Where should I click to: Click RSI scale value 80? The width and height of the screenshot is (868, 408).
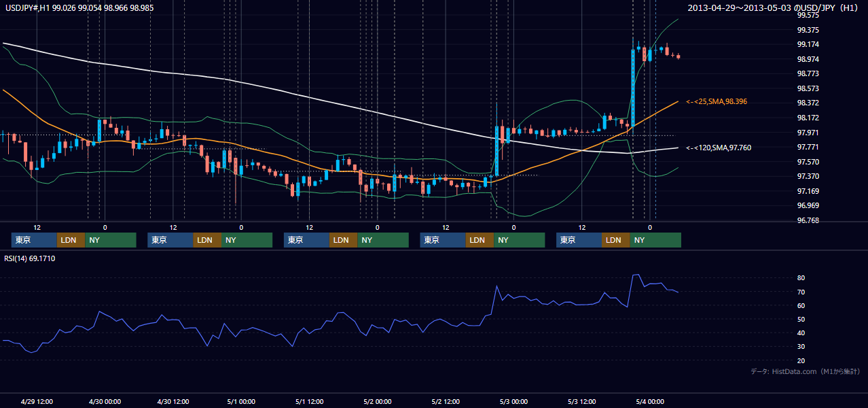[x=801, y=278]
